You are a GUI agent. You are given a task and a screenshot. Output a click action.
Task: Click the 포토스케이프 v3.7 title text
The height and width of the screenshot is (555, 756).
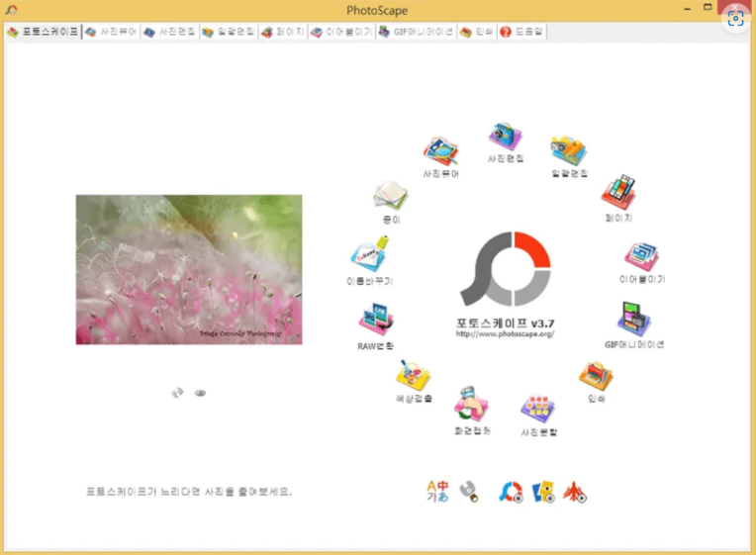505,324
